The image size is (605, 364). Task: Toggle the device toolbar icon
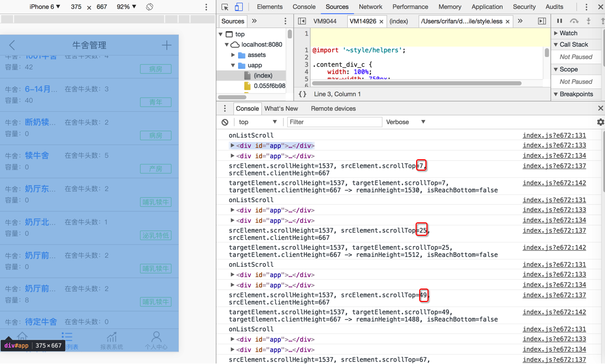coord(239,7)
